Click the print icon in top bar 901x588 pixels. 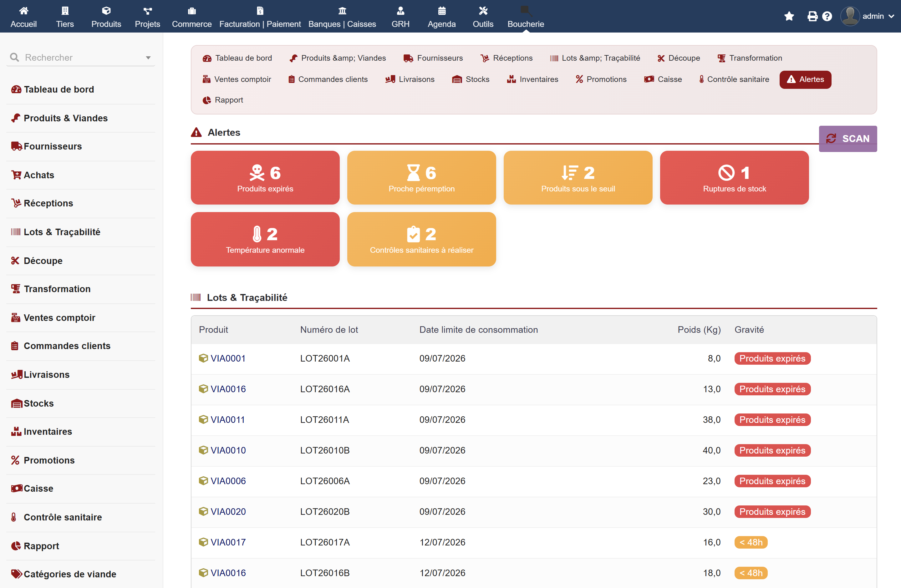[812, 16]
